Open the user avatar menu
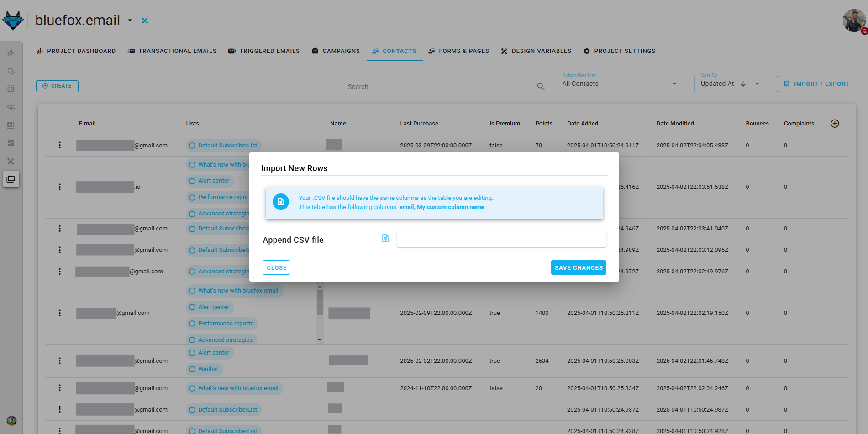This screenshot has width=868, height=434. 854,21
